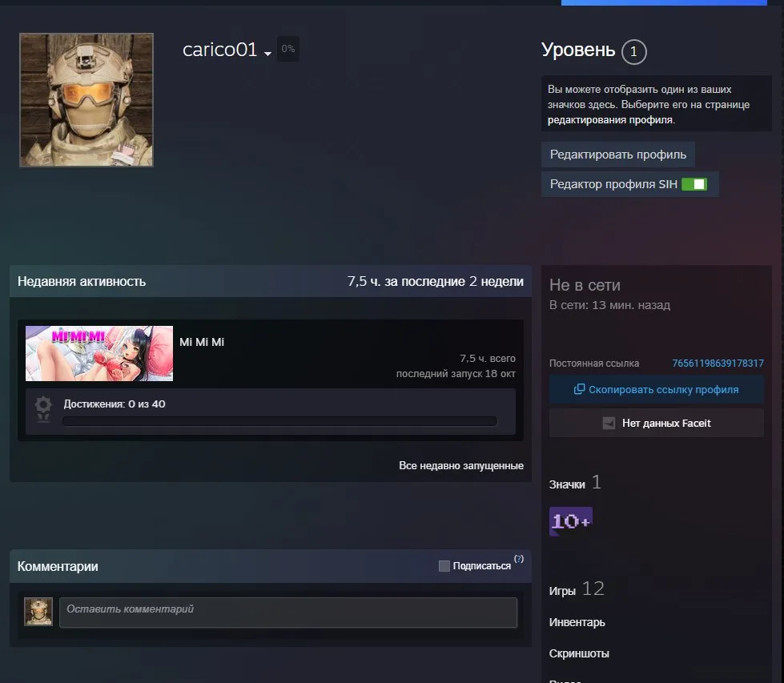Click 'В сети: 13 мин. назад' text
This screenshot has height=683, width=784.
(x=609, y=305)
